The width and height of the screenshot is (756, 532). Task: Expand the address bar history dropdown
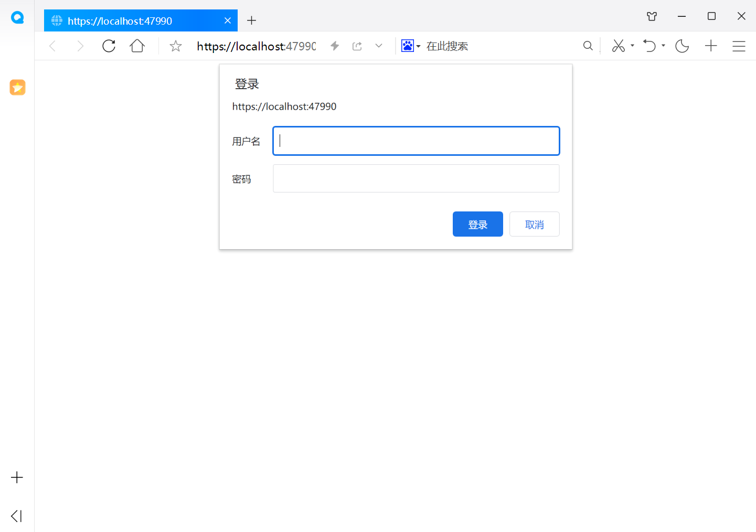pos(379,46)
